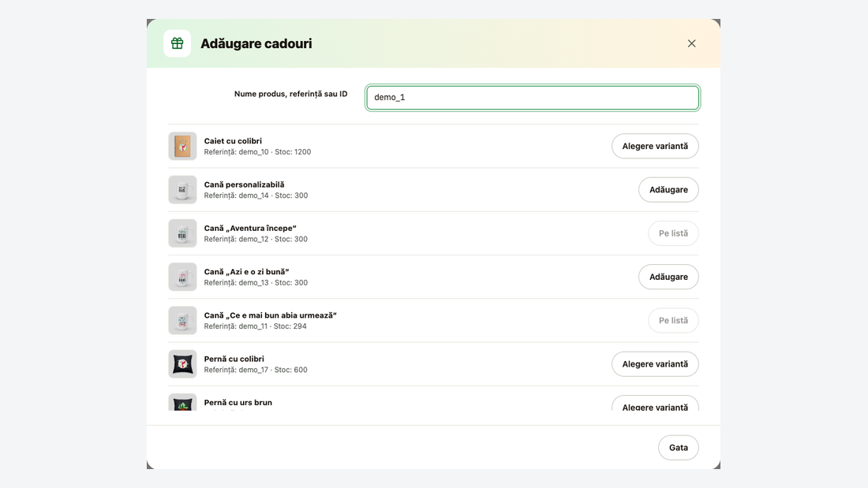
Task: Select the product name Cană personalizabilă
Action: pyautogui.click(x=244, y=184)
